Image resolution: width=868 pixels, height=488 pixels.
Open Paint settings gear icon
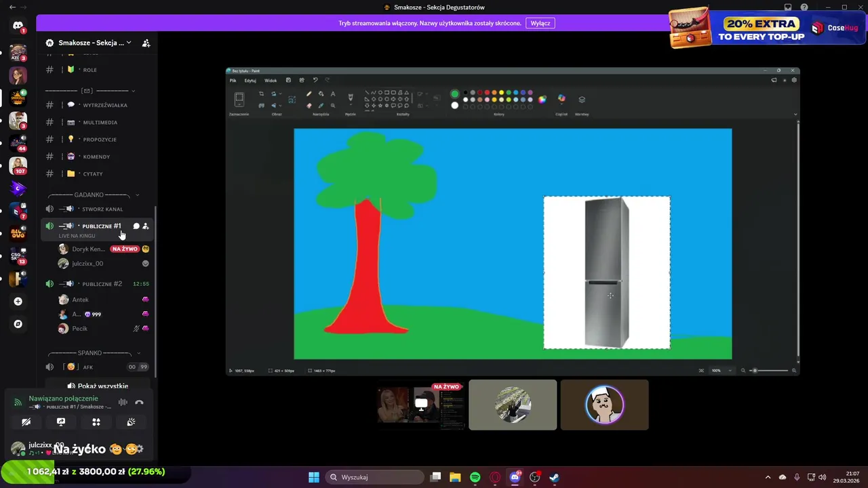[x=794, y=80]
